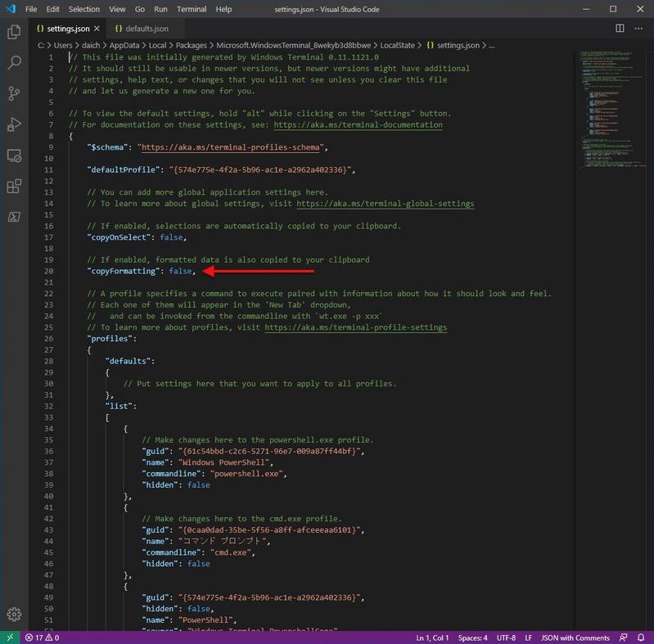Open the File menu
The height and width of the screenshot is (644, 654).
[31, 9]
